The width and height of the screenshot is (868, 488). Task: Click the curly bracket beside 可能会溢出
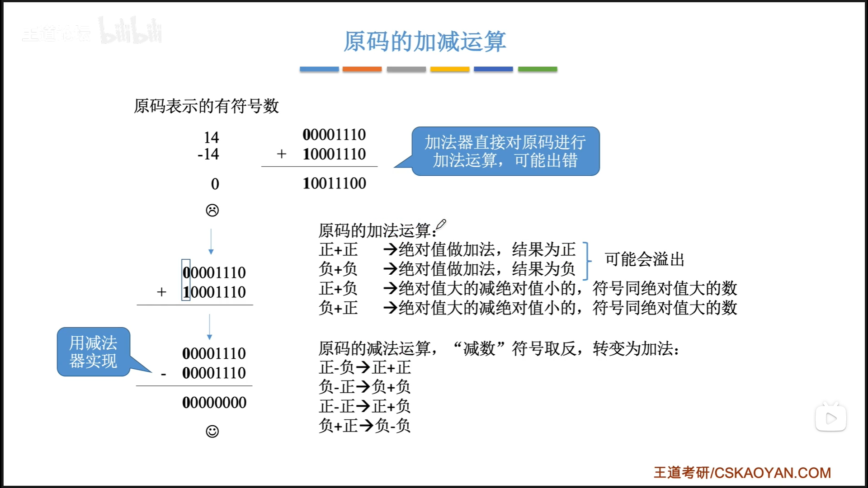586,261
